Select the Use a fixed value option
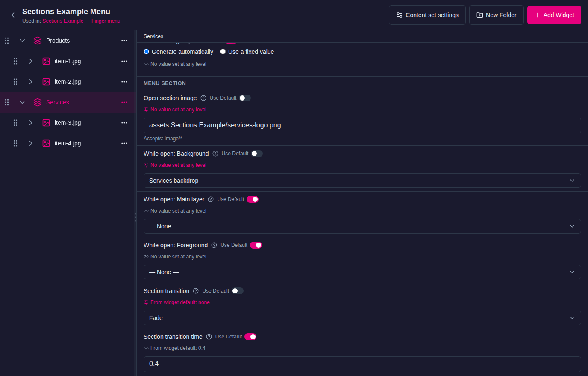588x376 pixels. (223, 52)
